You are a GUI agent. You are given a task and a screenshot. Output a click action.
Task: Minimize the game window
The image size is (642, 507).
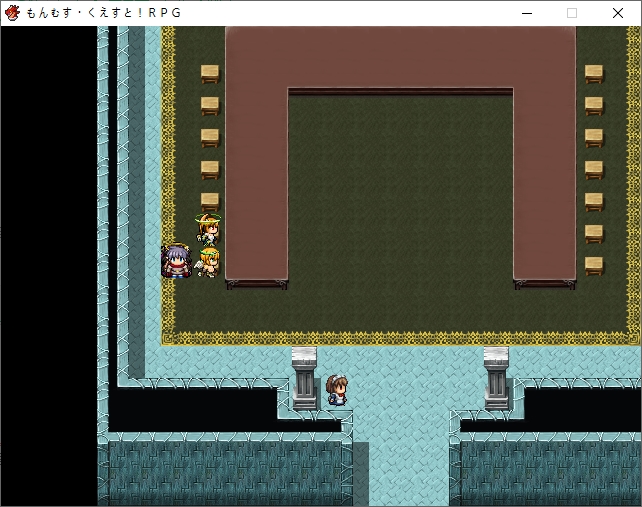(x=527, y=13)
